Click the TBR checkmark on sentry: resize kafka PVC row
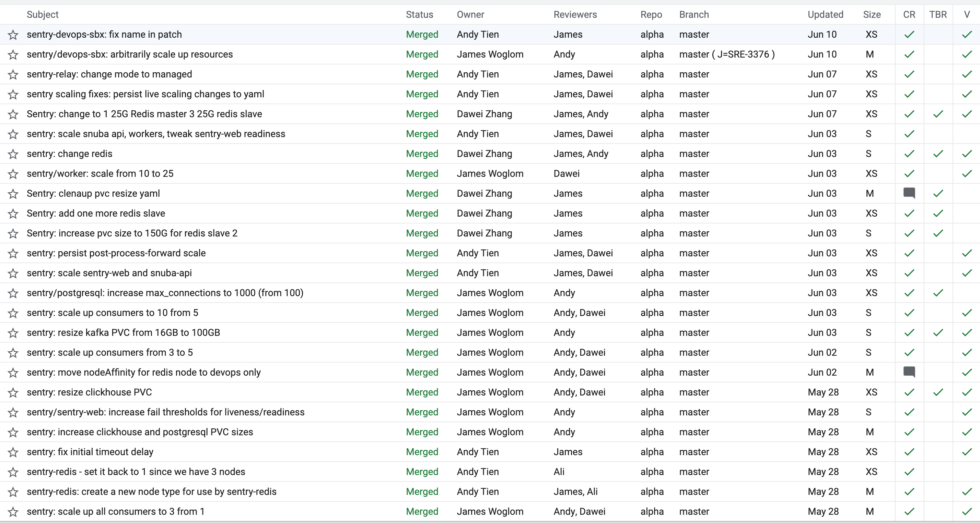The height and width of the screenshot is (523, 980). tap(938, 333)
